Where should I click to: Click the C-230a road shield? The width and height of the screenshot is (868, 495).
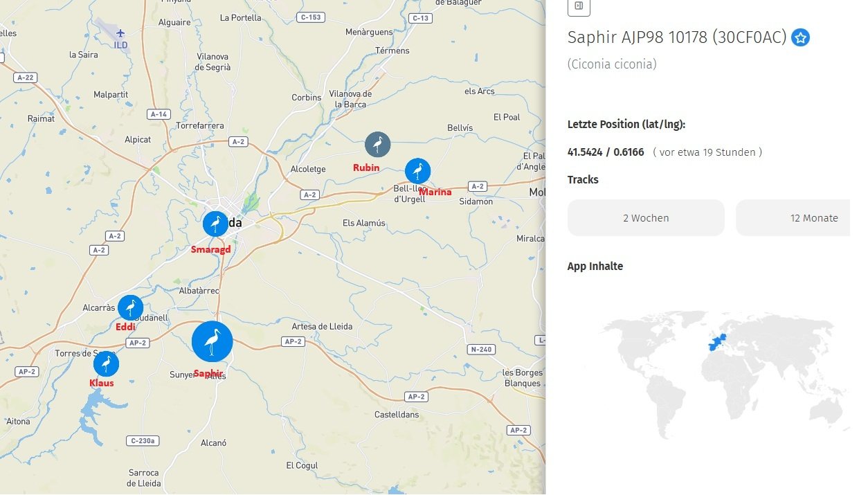point(144,440)
